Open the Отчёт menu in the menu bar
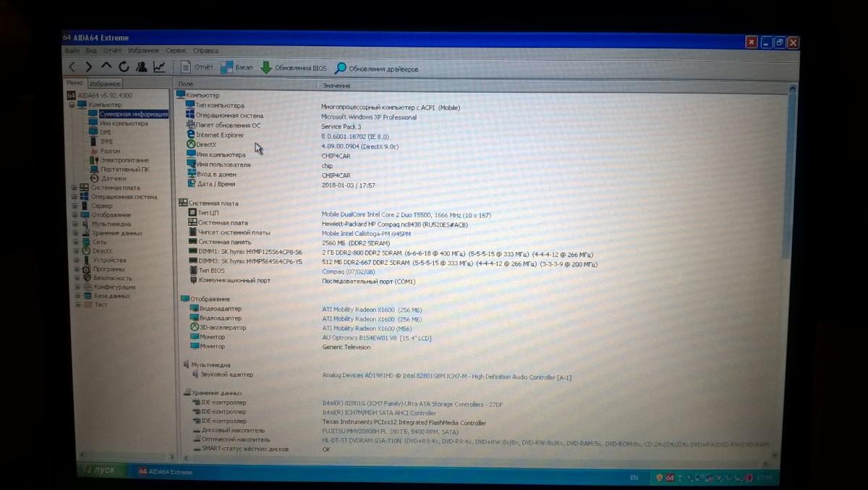This screenshot has height=490, width=868. pyautogui.click(x=112, y=51)
